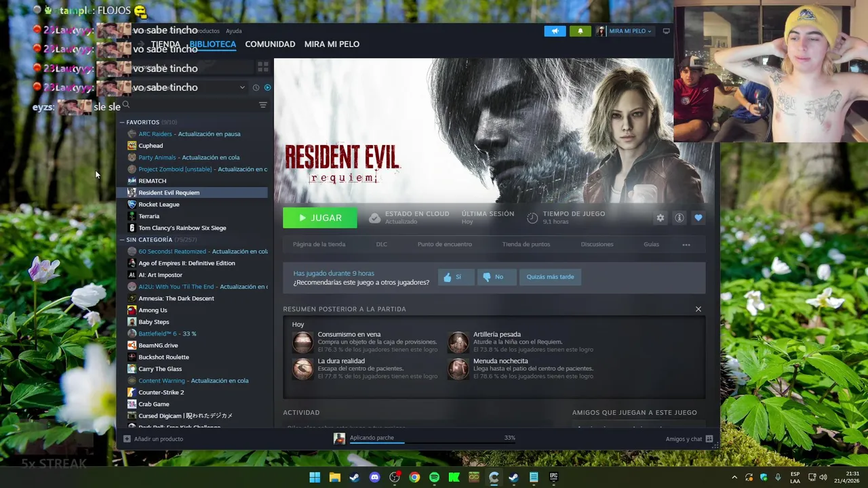
Task: Select Tom Clancy's Rainbow Six Siege
Action: click(193, 228)
